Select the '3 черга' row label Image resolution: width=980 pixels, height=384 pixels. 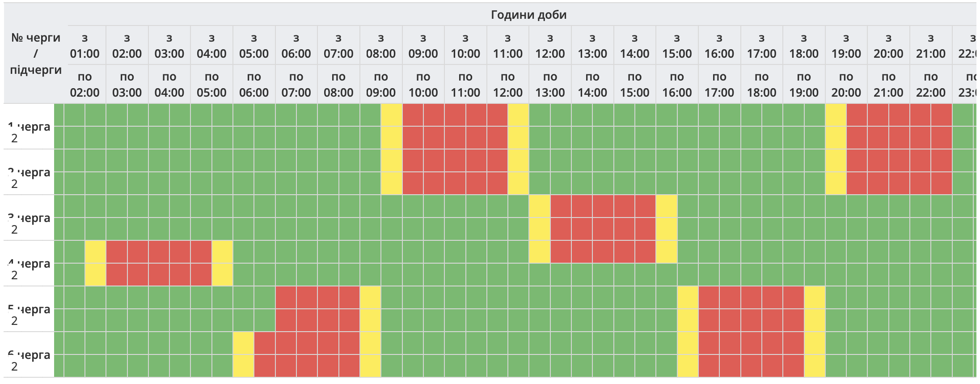point(32,218)
